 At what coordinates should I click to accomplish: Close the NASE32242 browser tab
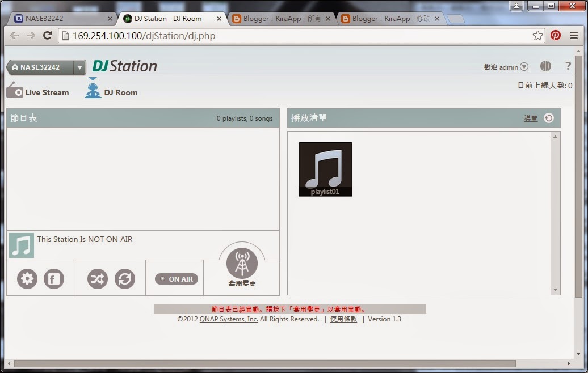pos(110,18)
